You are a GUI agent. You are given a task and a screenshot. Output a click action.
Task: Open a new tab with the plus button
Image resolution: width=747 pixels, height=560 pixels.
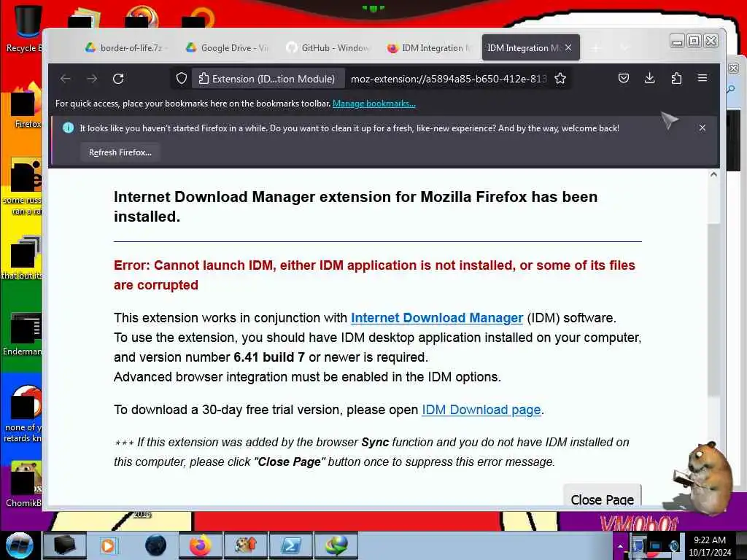(x=595, y=47)
